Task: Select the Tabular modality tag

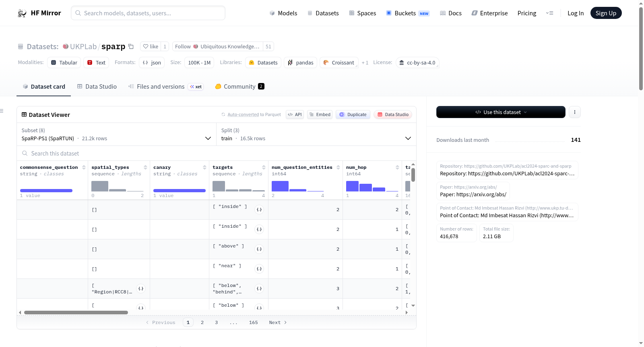Action: 64,62
